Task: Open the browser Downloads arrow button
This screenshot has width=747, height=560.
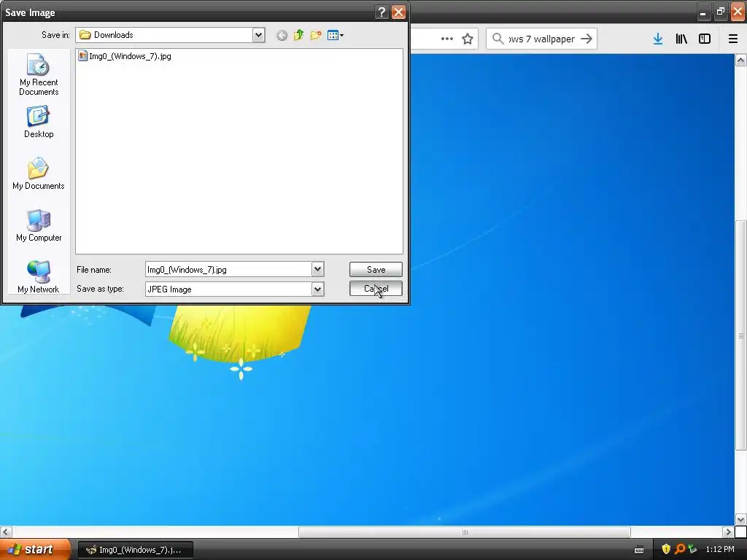Action: point(658,39)
